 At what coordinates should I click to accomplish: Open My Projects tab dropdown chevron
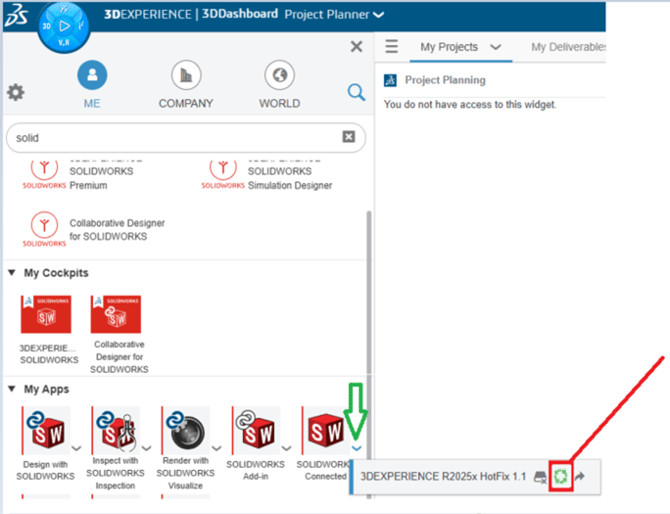[x=496, y=47]
